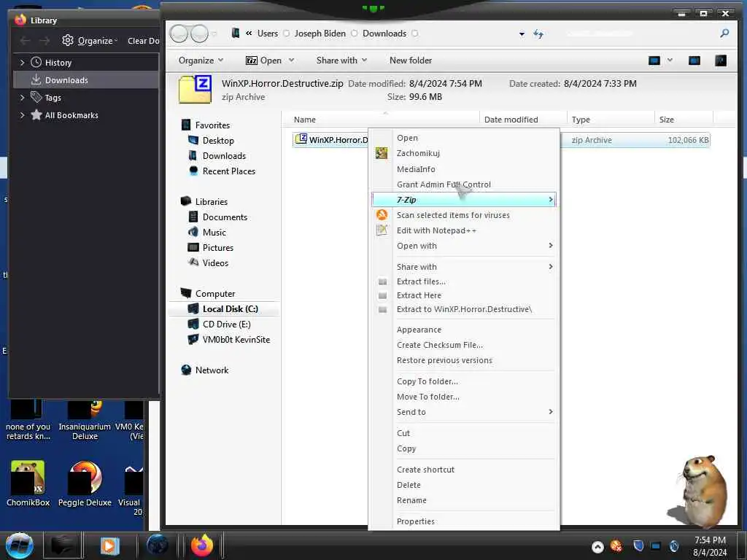
Task: Choose Extract Here in context menu
Action: coord(419,295)
